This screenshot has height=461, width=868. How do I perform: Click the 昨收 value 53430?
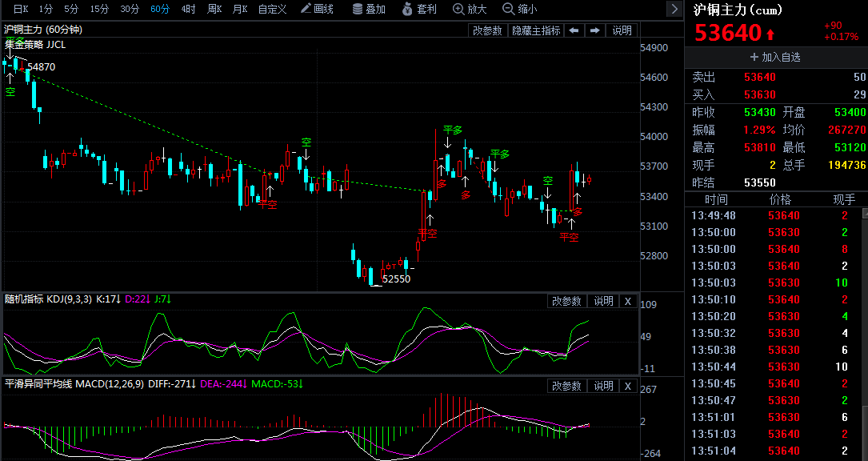[x=760, y=113]
